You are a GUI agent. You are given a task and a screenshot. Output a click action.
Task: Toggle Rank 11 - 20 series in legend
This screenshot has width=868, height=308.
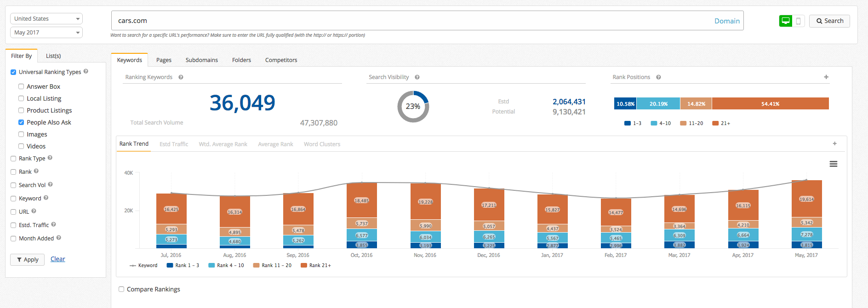pos(272,265)
